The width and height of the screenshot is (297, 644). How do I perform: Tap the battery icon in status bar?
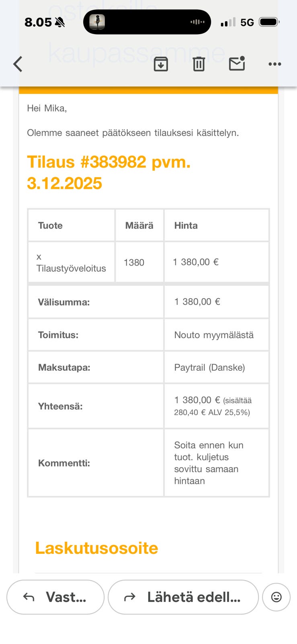pyautogui.click(x=269, y=22)
